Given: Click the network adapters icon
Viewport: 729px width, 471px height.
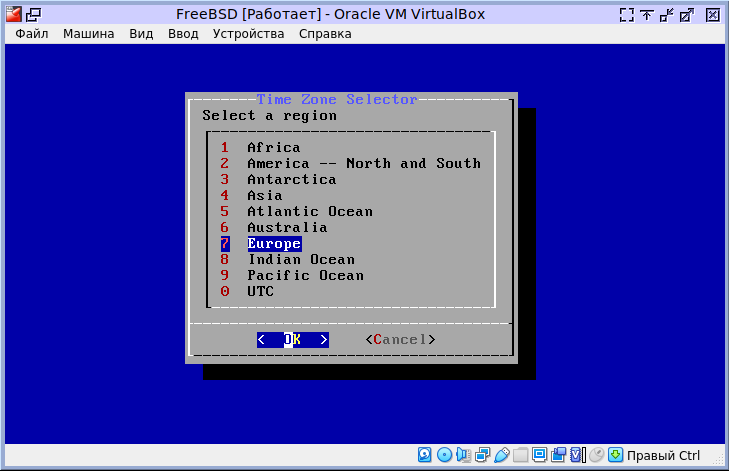Looking at the screenshot, I should pos(483,455).
